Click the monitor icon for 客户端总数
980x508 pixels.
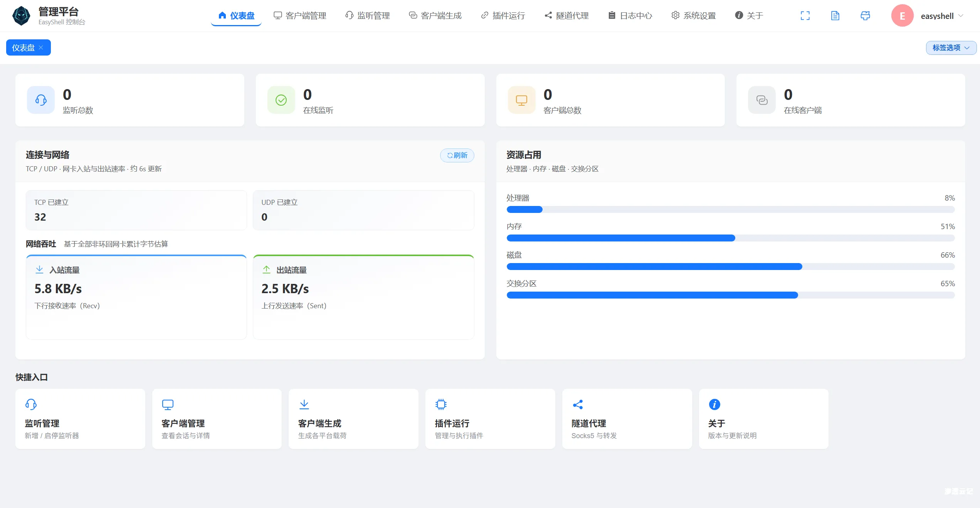(521, 100)
